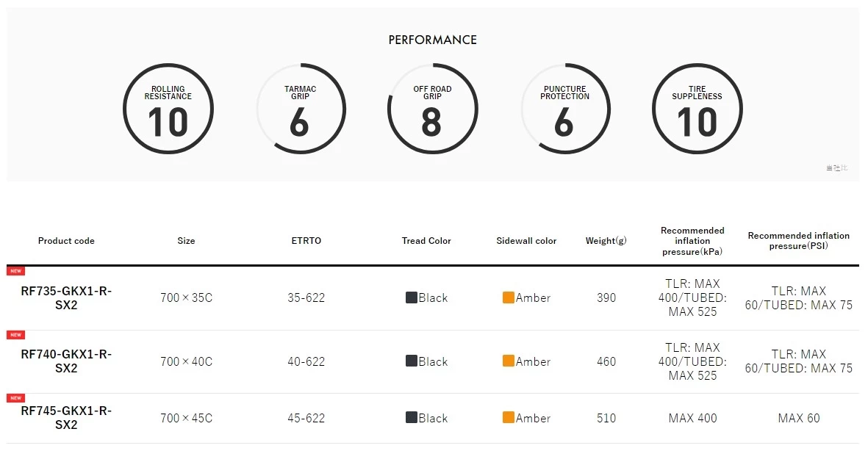Click the NEW badge above RF740-GKX1-R-SX2
Viewport: 868px width, 451px height.
(x=15, y=335)
